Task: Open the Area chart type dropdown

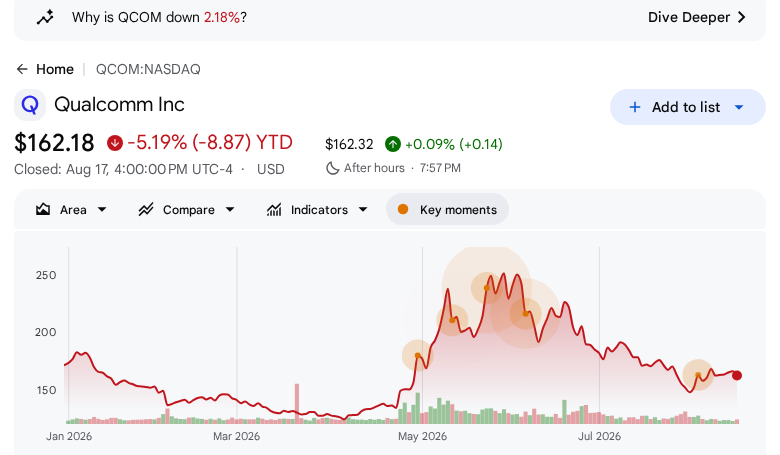Action: point(71,209)
